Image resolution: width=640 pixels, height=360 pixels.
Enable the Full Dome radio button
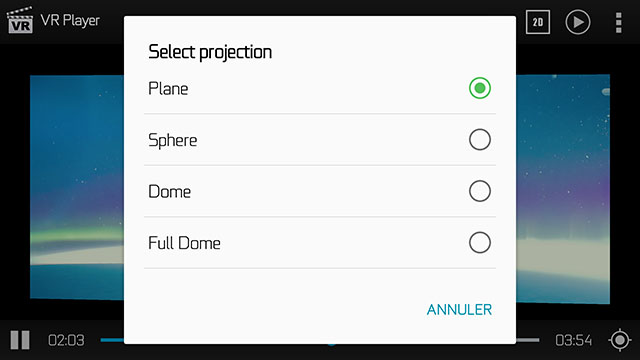(480, 243)
